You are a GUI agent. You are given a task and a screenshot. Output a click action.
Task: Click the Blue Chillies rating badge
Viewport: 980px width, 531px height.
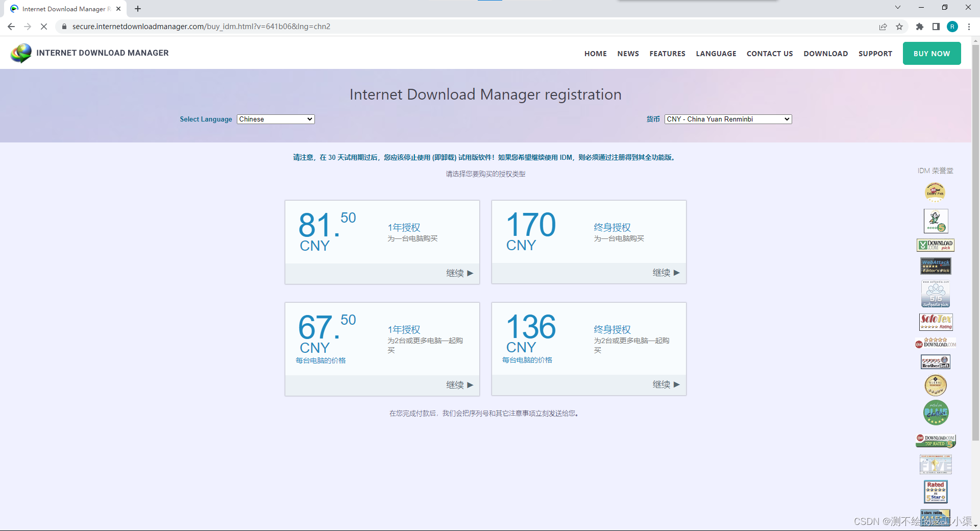(x=936, y=413)
